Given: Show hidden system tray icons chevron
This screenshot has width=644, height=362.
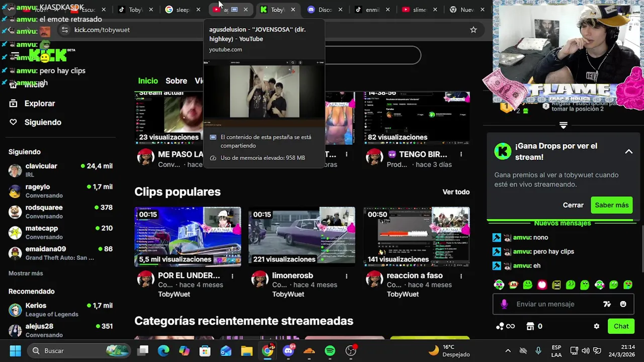Looking at the screenshot, I should (508, 351).
